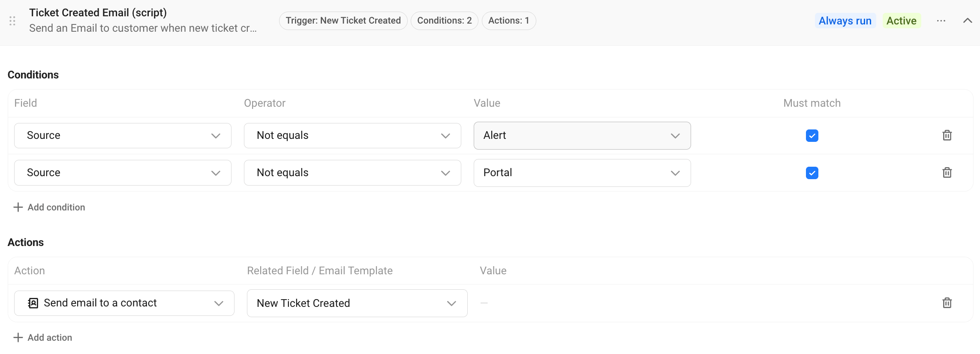Viewport: 980px width, 354px height.
Task: Click the Field column header
Action: point(25,103)
